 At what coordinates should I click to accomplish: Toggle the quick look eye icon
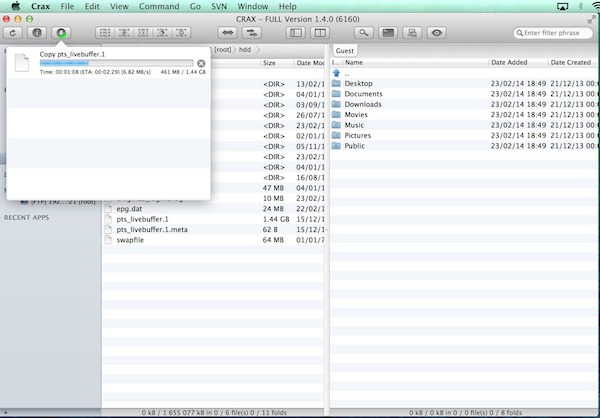[x=437, y=33]
